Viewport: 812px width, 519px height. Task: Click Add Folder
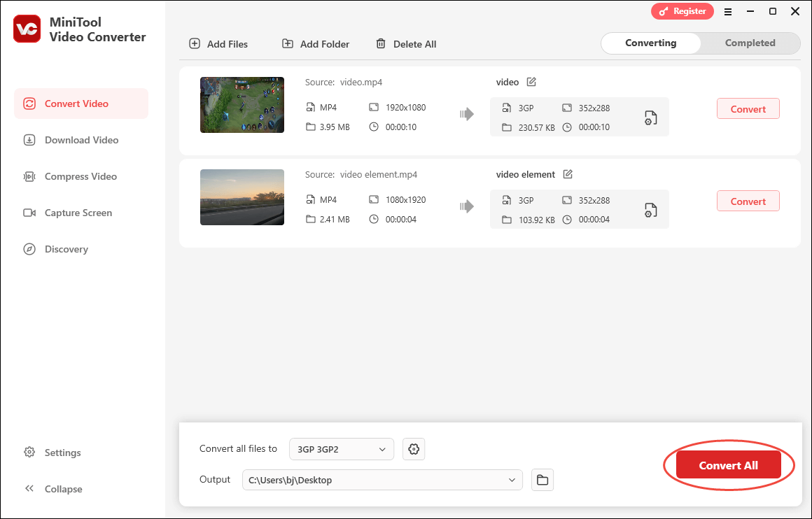tap(316, 44)
